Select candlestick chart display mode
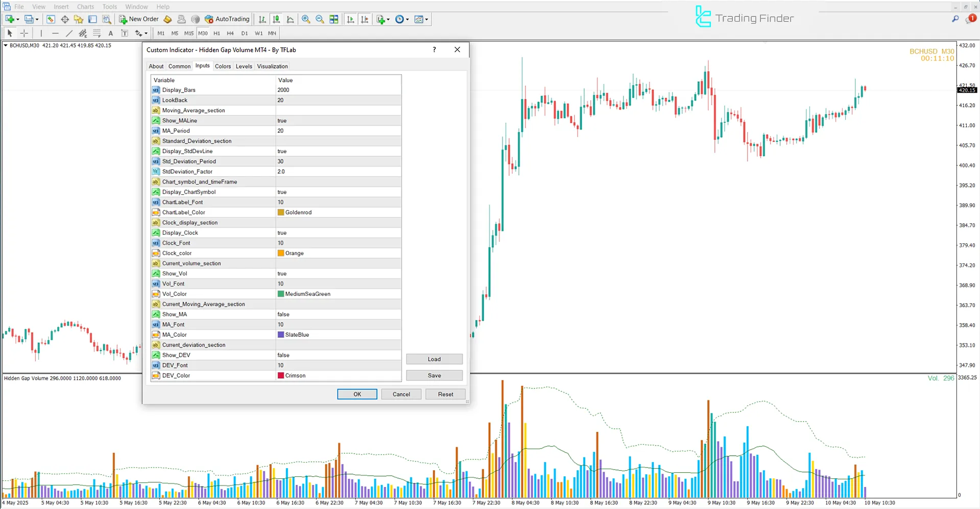This screenshot has height=509, width=980. [x=276, y=19]
